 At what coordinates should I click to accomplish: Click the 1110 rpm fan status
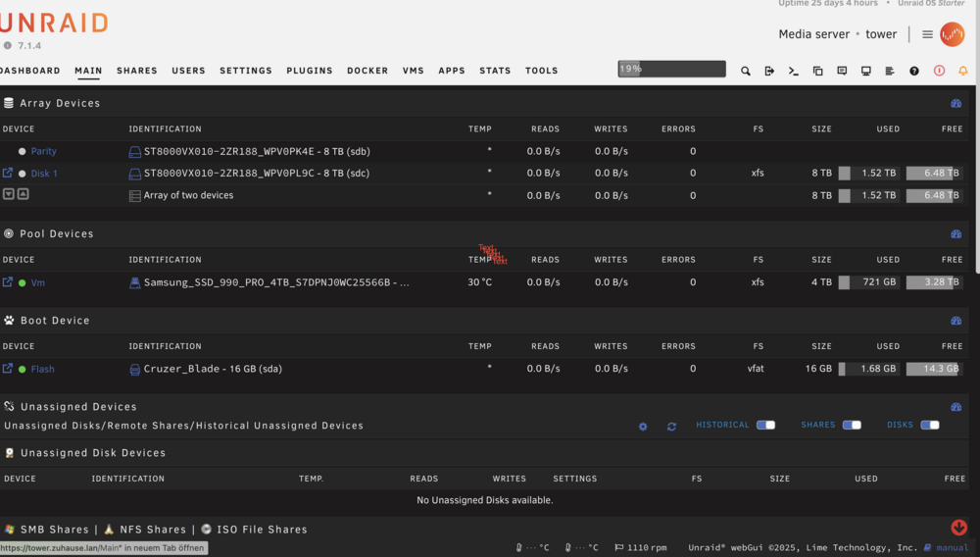pos(641,547)
